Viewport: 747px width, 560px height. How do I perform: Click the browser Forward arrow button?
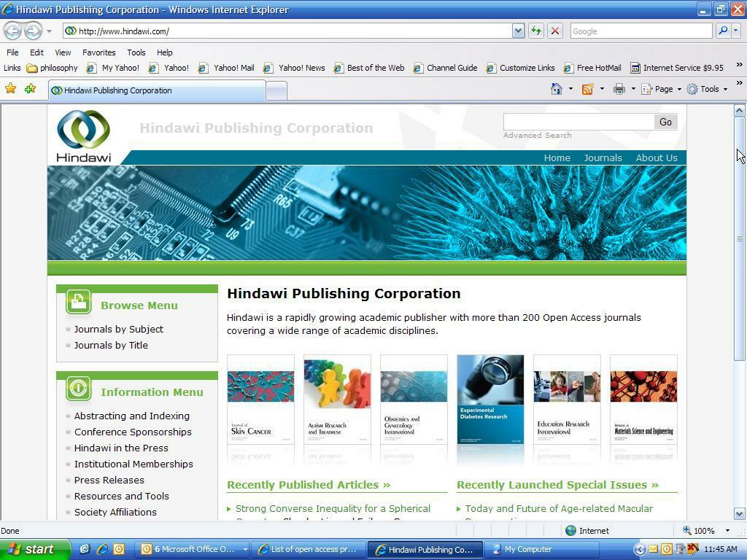[33, 31]
